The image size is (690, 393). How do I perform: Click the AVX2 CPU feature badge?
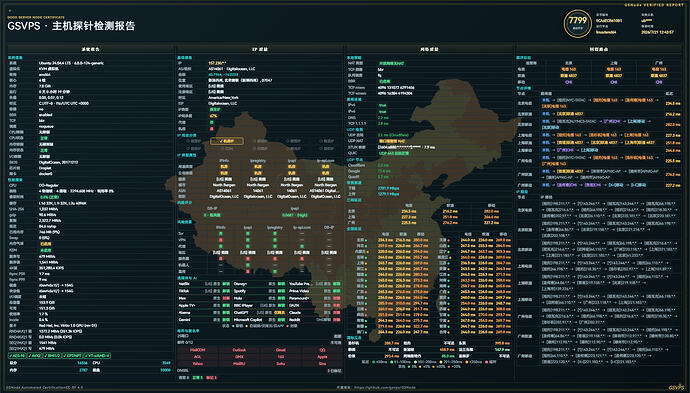[x=34, y=356]
